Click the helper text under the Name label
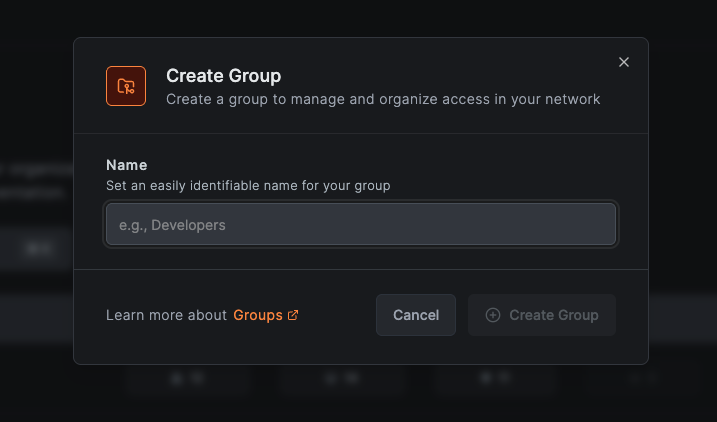 248,185
